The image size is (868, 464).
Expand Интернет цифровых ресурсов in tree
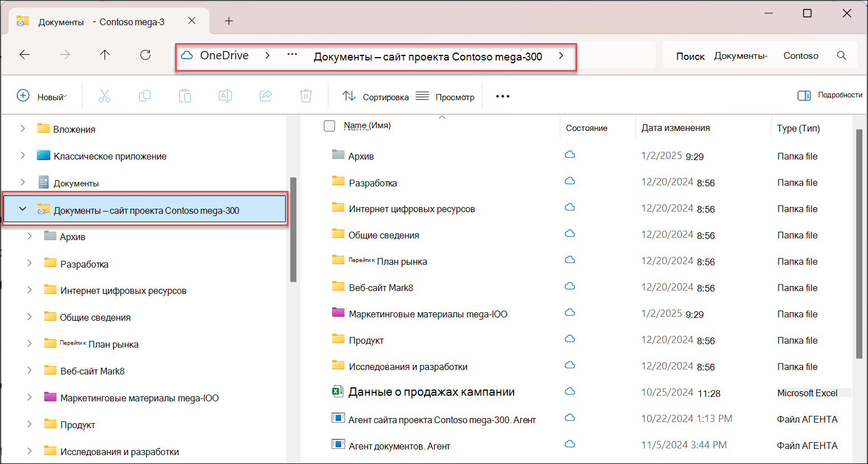[x=29, y=290]
